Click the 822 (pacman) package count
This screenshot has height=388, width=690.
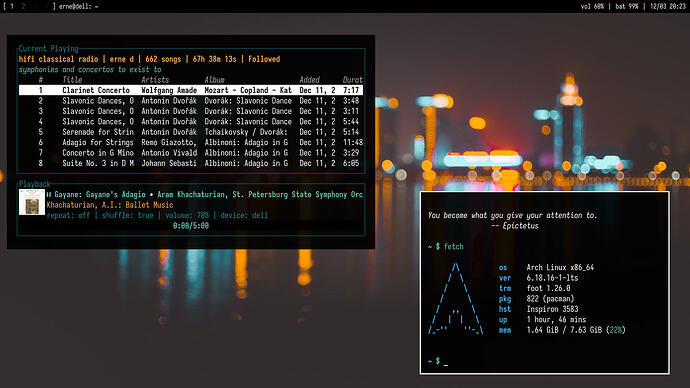coord(550,299)
